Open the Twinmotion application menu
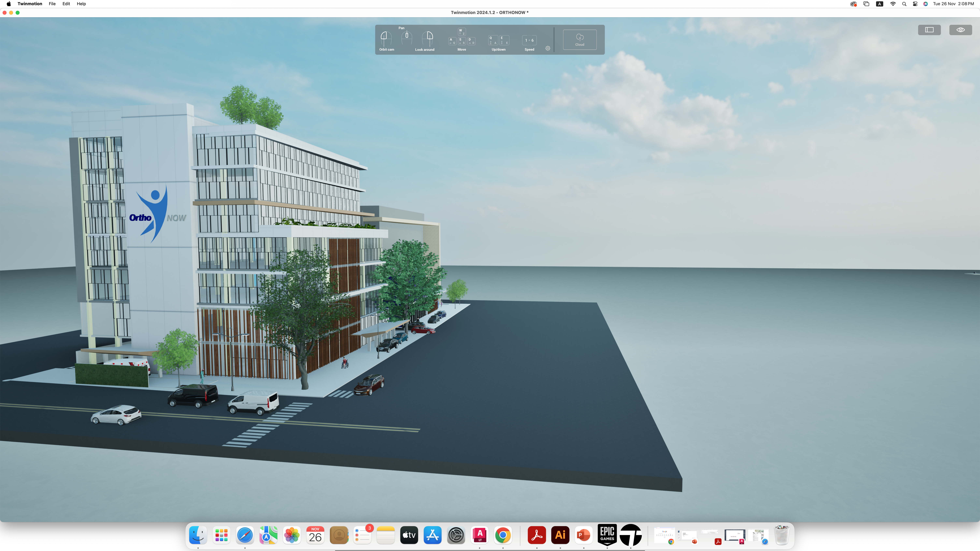Image resolution: width=980 pixels, height=551 pixels. point(30,4)
